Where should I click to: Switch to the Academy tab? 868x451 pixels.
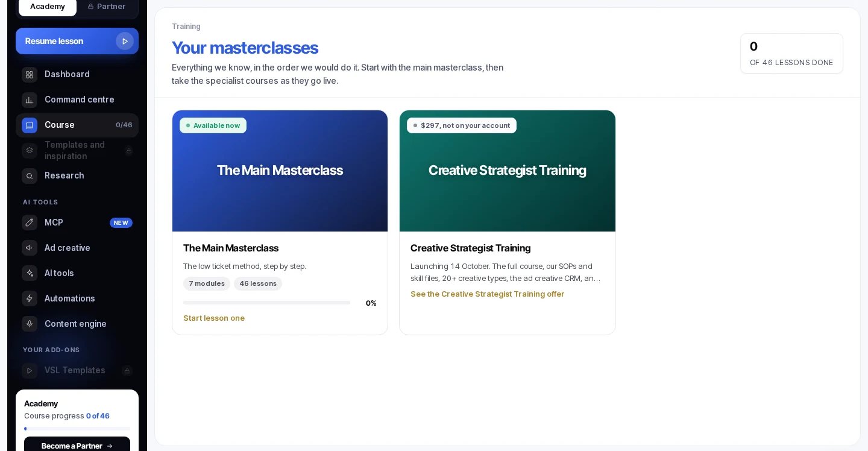coord(48,7)
